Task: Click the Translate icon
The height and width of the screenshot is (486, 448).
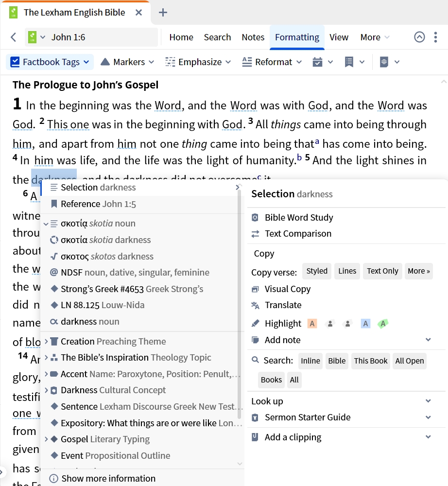Action: (x=255, y=305)
